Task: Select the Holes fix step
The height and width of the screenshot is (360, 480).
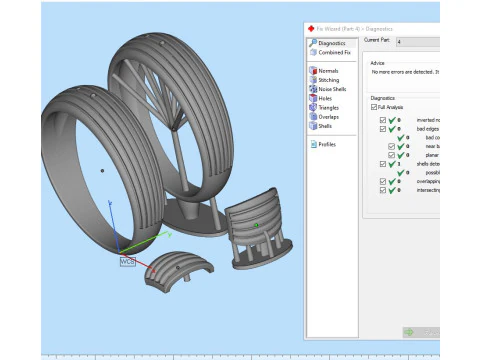Action: [321, 98]
